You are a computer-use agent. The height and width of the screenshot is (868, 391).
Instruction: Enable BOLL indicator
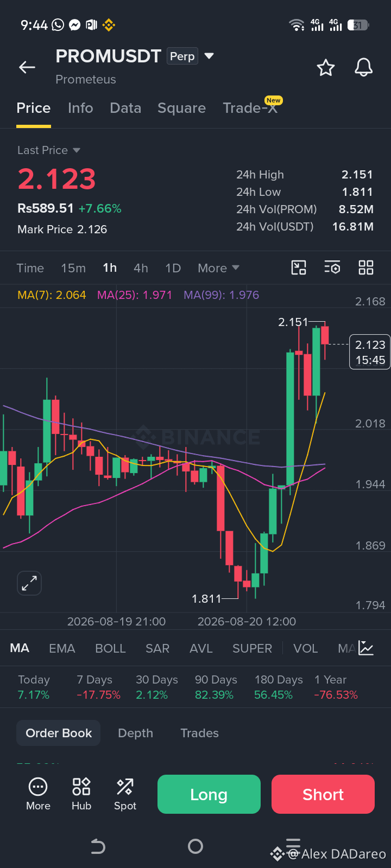point(110,648)
